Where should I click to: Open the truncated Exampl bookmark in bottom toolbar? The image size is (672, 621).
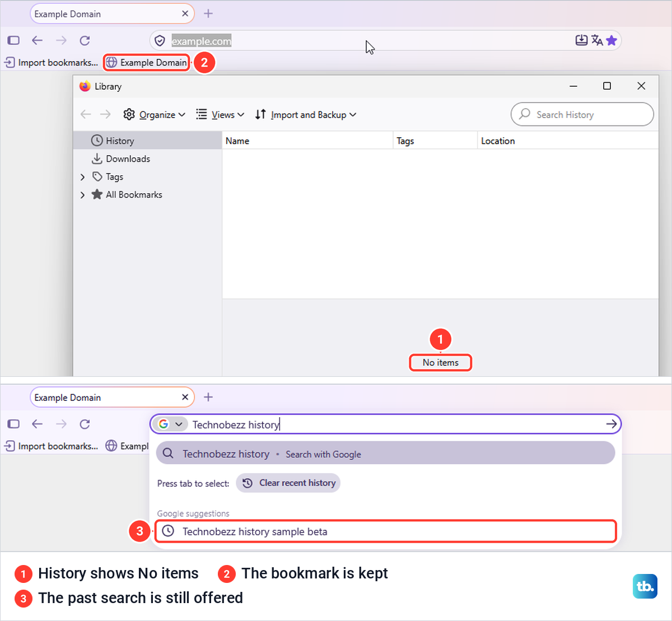[128, 446]
